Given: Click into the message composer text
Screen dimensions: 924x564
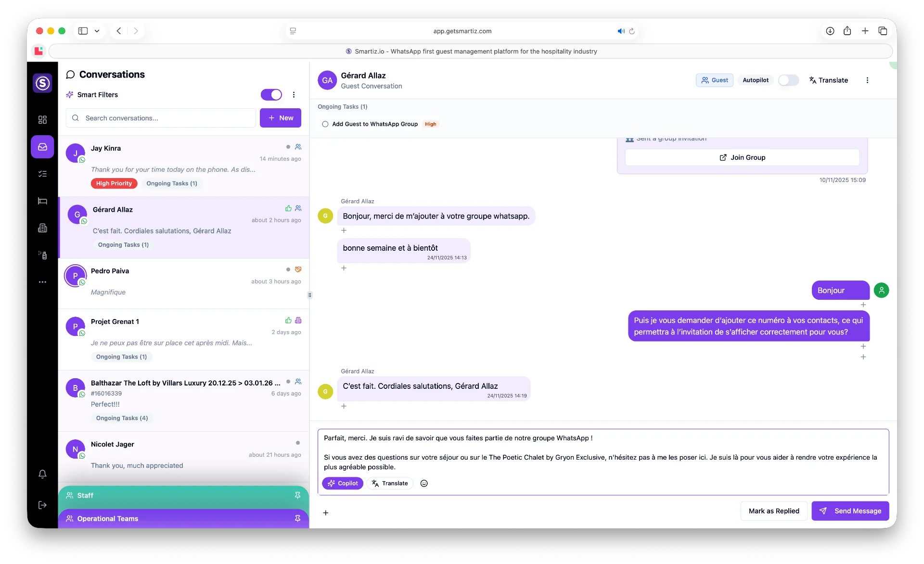Looking at the screenshot, I should pos(603,452).
